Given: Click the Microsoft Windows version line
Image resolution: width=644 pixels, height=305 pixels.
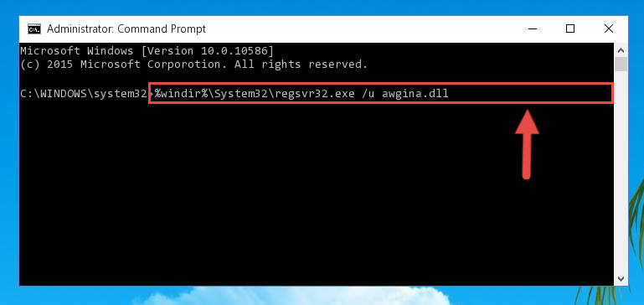Looking at the screenshot, I should tap(147, 51).
